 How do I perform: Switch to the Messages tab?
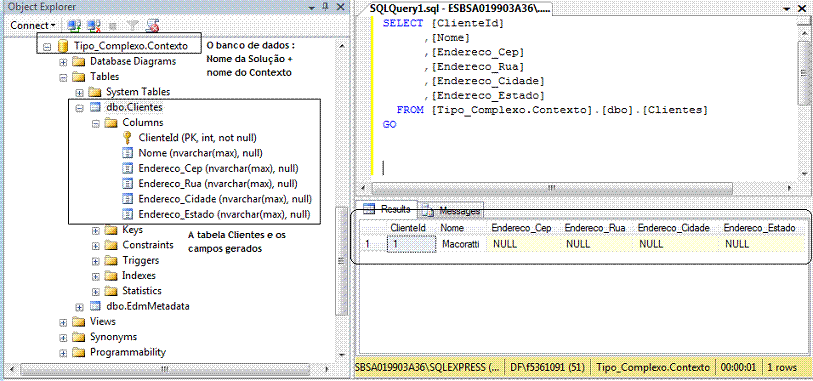coord(451,210)
